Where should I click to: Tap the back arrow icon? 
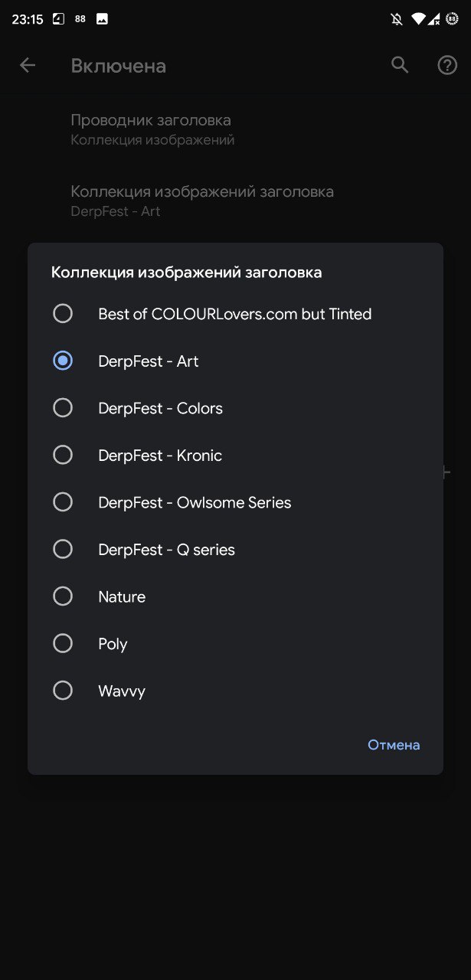click(x=28, y=66)
